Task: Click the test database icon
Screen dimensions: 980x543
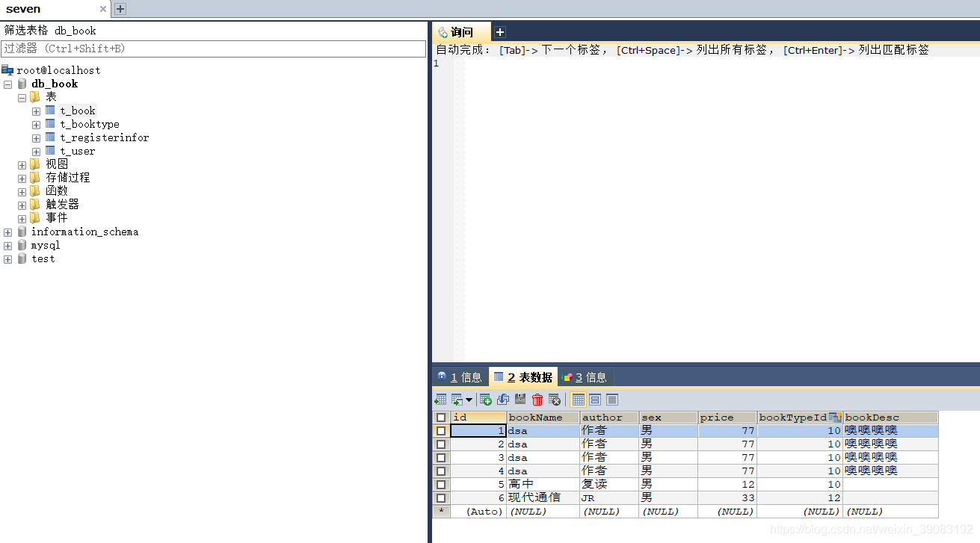Action: [22, 258]
